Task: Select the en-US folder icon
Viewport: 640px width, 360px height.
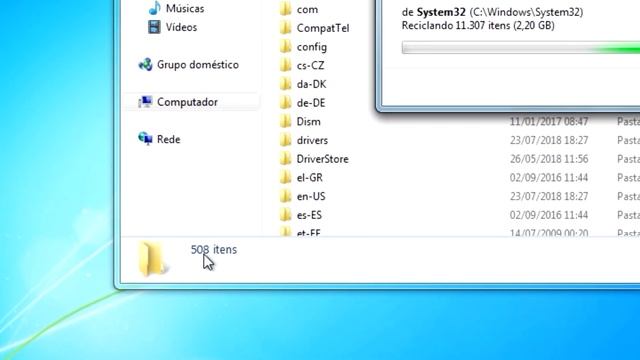Action: (x=286, y=196)
